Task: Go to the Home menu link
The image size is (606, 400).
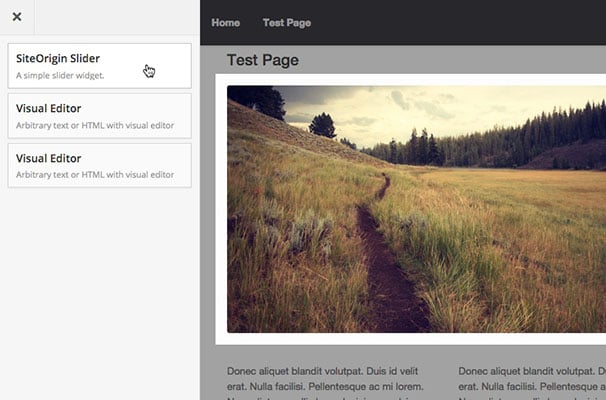Action: click(225, 23)
